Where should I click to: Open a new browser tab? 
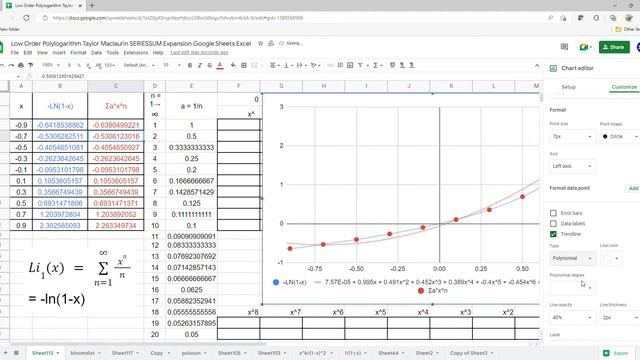tap(92, 6)
